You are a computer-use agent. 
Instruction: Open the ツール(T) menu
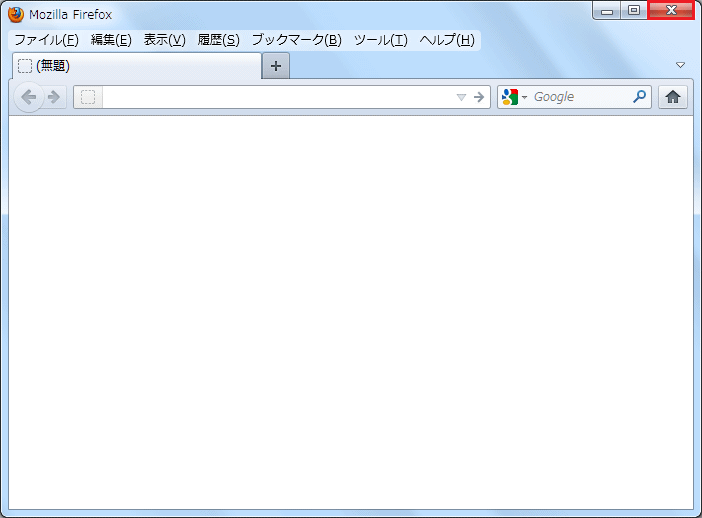click(381, 40)
